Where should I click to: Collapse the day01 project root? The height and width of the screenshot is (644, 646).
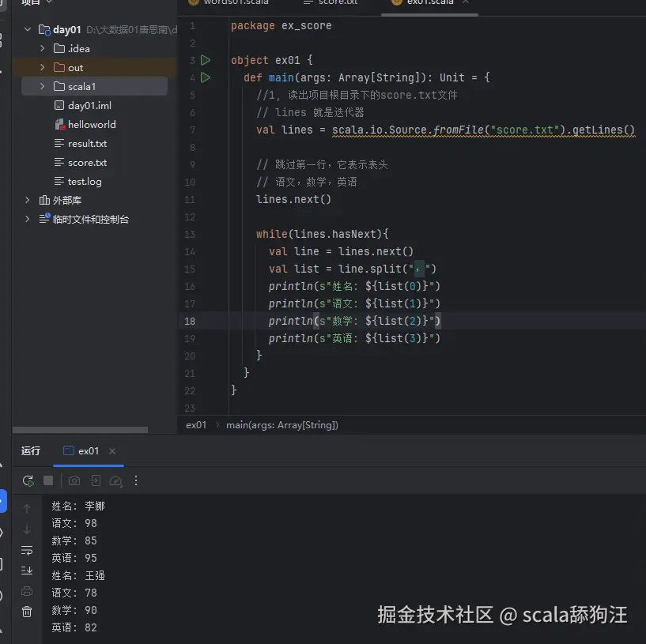[28, 29]
